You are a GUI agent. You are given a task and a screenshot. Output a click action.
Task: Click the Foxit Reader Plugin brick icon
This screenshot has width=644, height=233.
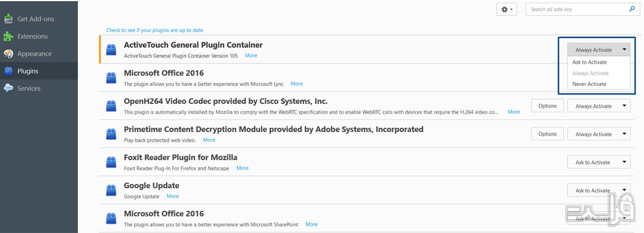(x=111, y=162)
